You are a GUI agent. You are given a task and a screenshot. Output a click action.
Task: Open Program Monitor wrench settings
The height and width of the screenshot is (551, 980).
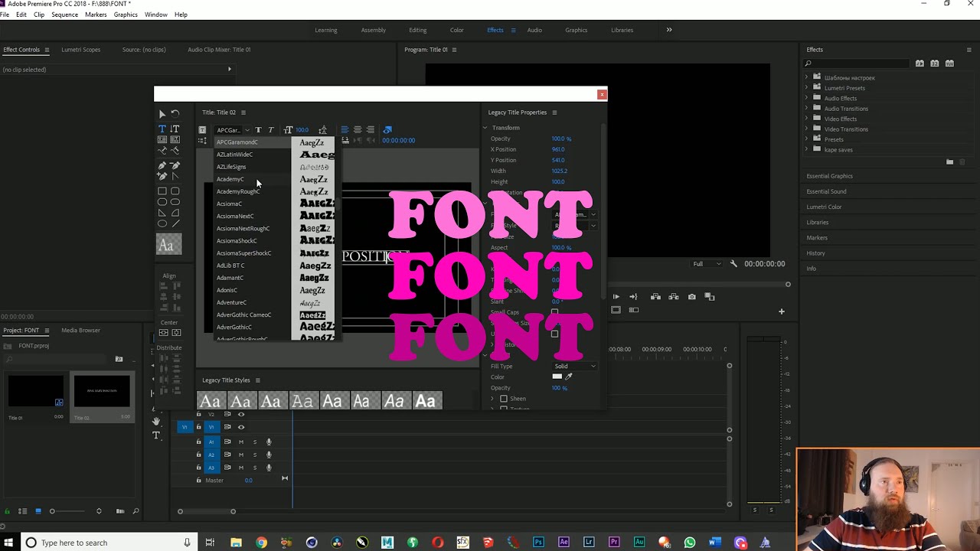[x=733, y=264]
